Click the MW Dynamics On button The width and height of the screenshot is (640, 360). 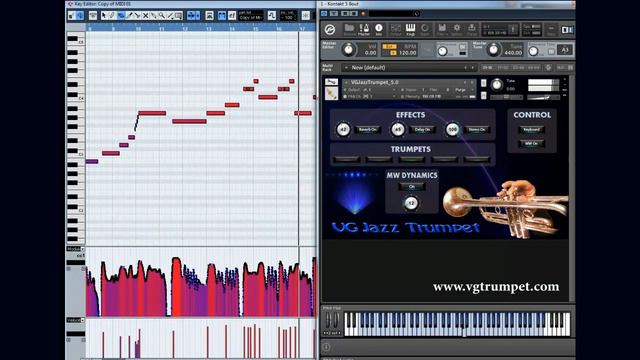412,187
